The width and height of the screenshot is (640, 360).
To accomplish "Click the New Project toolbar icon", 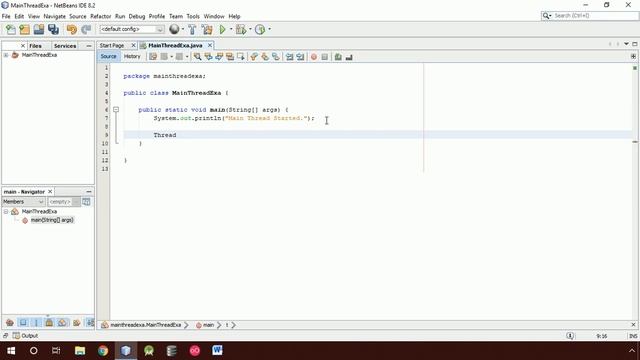I will 24,29.
